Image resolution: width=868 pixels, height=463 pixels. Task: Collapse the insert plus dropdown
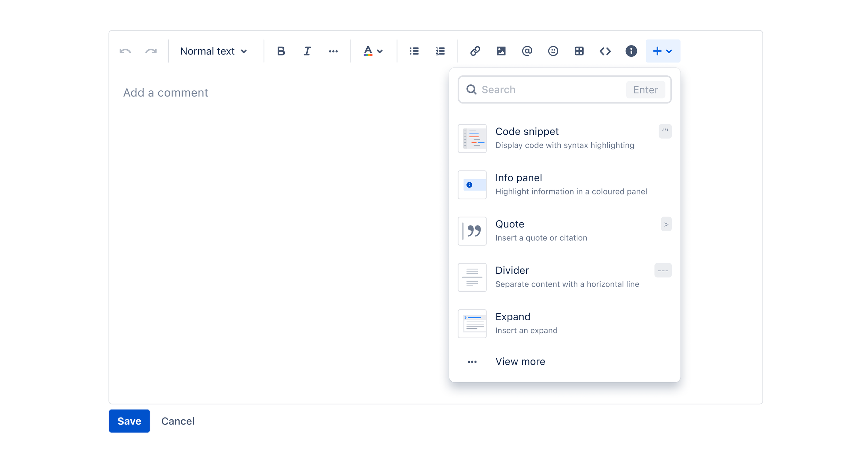pos(662,51)
